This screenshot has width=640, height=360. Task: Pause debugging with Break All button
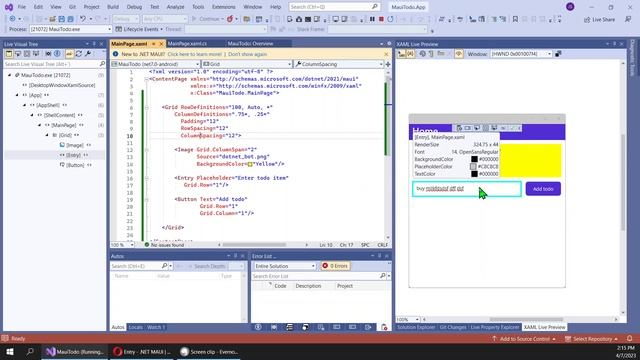point(372,19)
